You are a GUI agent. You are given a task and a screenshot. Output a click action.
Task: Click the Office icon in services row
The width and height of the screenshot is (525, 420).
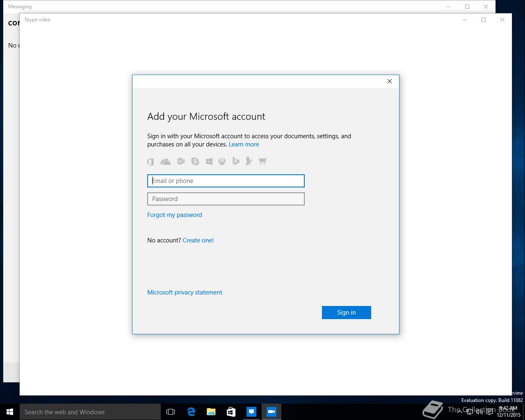click(151, 162)
